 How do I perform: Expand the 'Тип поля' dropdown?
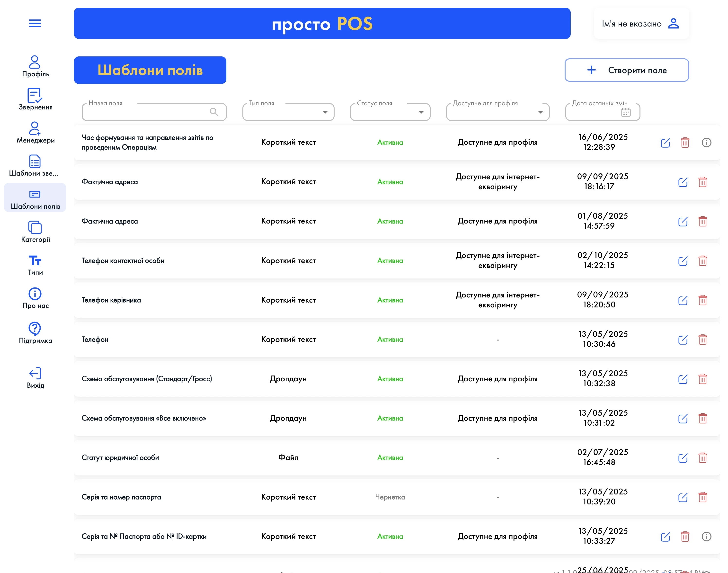pos(325,112)
